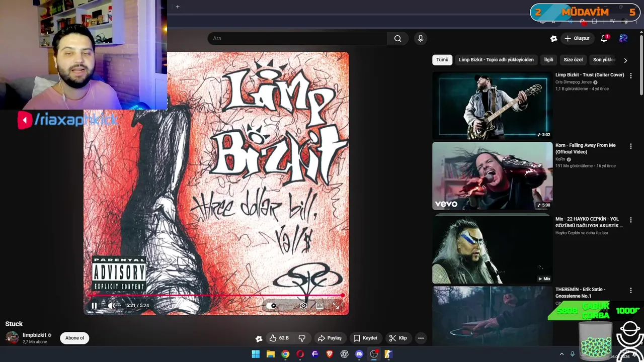Select Limp Bizkit - Topic uploader chip

[496, 60]
